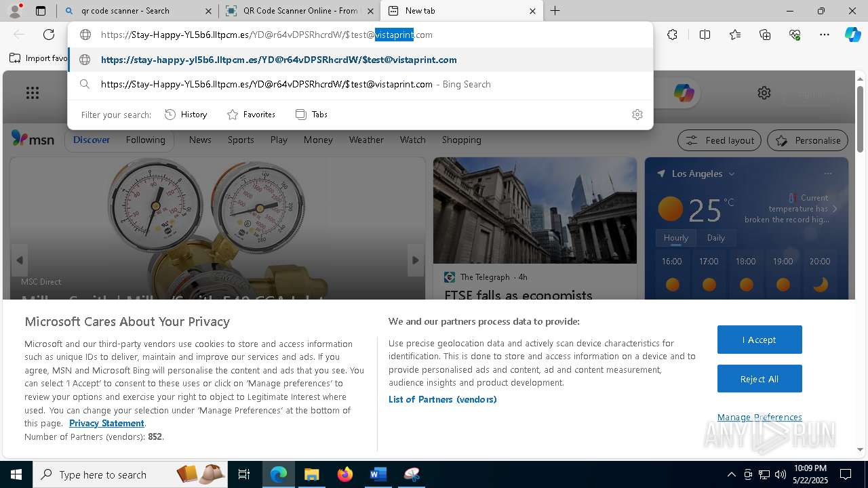Open the Copilot sidebar icon
The height and width of the screenshot is (488, 868).
click(853, 35)
